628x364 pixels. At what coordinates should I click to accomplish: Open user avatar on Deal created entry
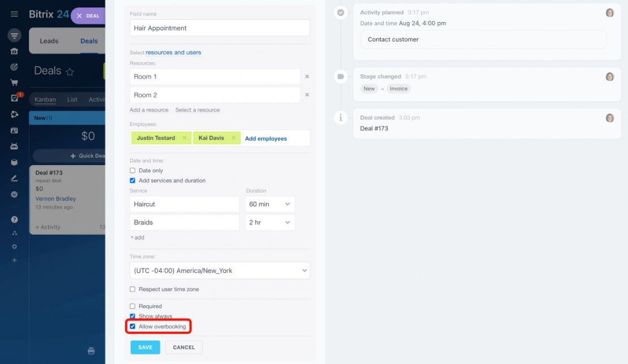tap(609, 118)
